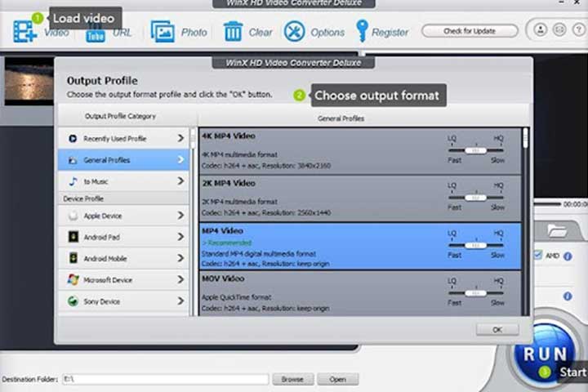Click the Photo label in toolbar

click(x=194, y=33)
